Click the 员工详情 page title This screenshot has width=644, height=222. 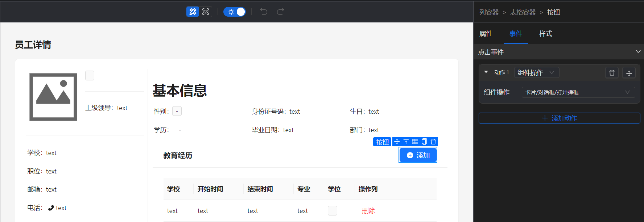(33, 45)
